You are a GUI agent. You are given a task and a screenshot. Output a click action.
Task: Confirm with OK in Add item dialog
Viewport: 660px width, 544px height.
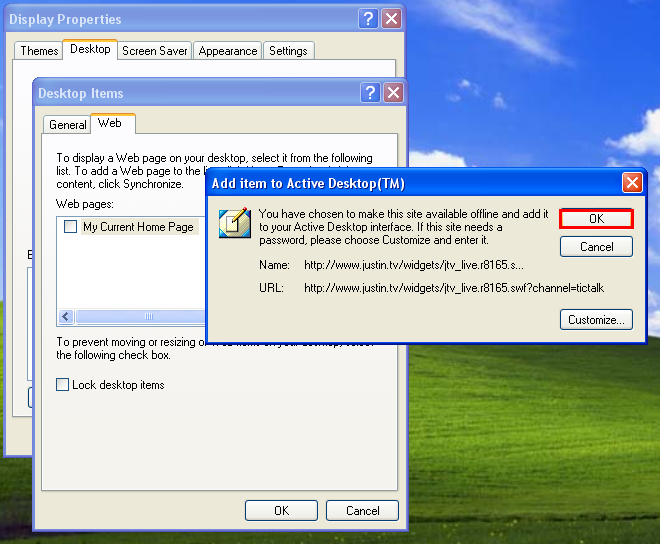[x=596, y=219]
